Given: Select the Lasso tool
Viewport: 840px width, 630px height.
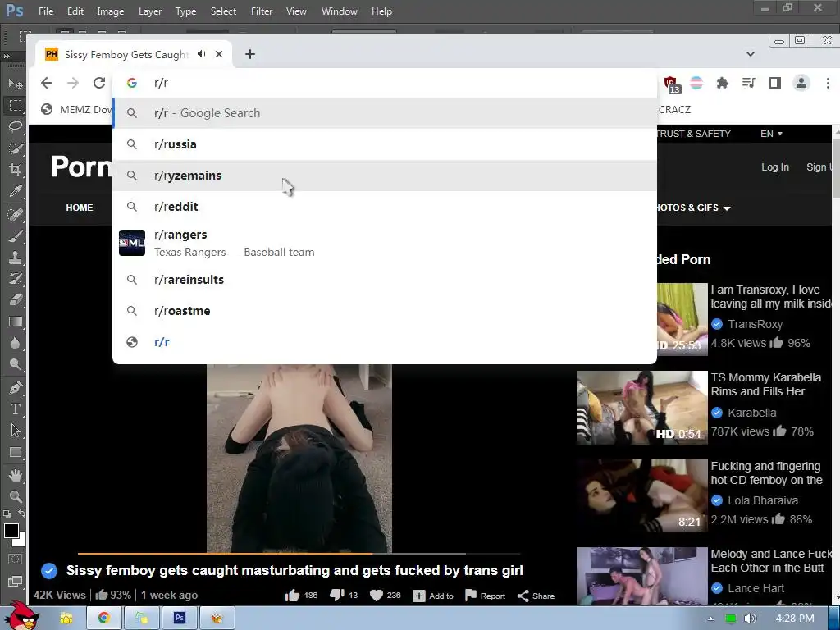Looking at the screenshot, I should pyautogui.click(x=15, y=126).
